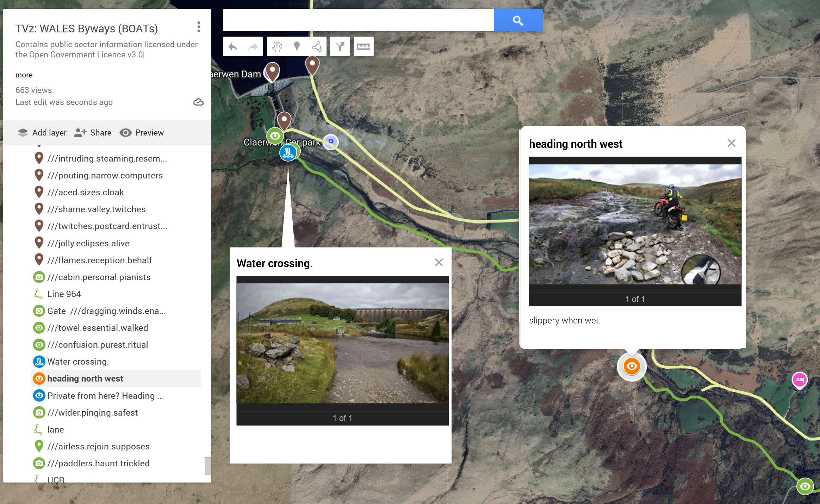Open the three-dot map options menu
820x504 pixels.
[199, 27]
